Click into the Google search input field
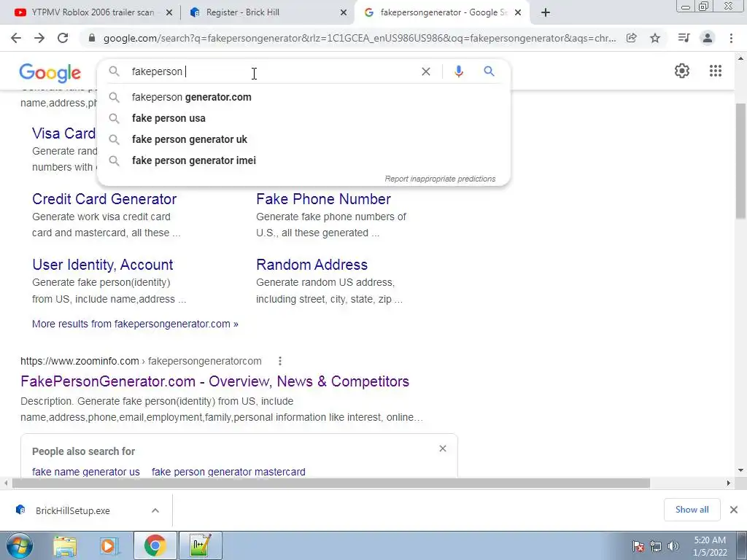This screenshot has width=747, height=560. click(x=271, y=71)
